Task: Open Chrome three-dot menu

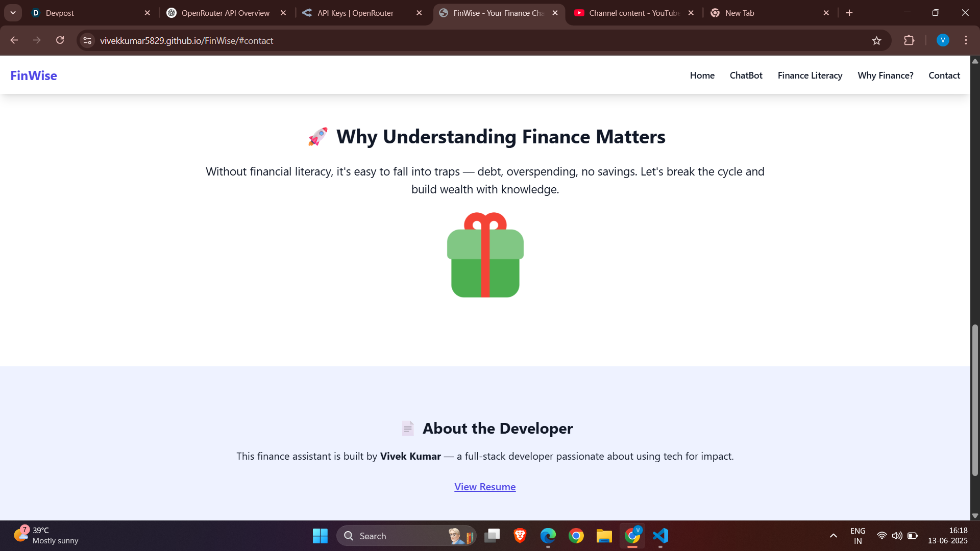Action: point(966,40)
